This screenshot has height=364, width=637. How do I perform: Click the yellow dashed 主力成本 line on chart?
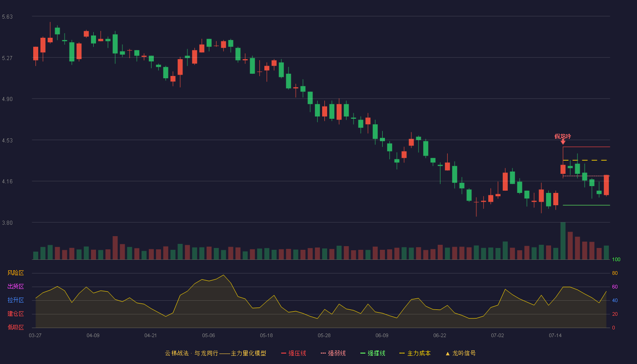586,160
